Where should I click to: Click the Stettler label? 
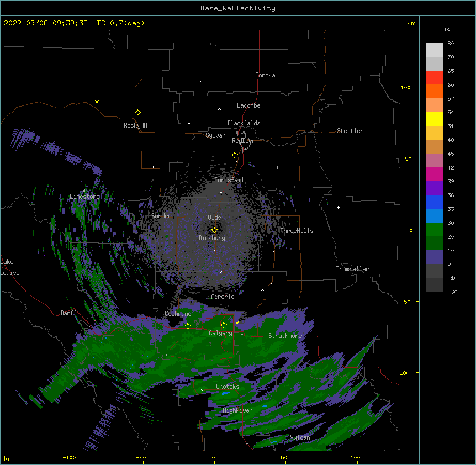[x=350, y=131]
